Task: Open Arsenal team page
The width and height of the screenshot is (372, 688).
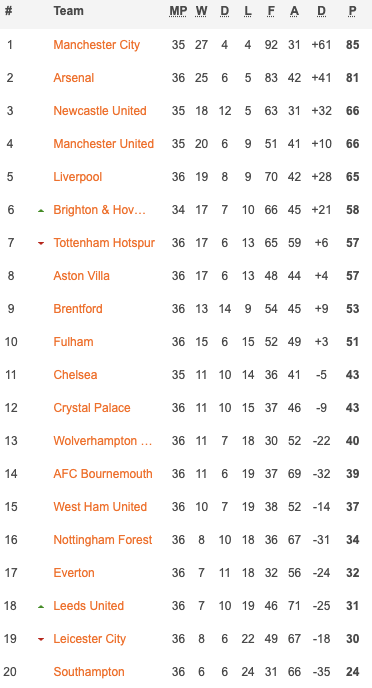Action: click(x=74, y=78)
